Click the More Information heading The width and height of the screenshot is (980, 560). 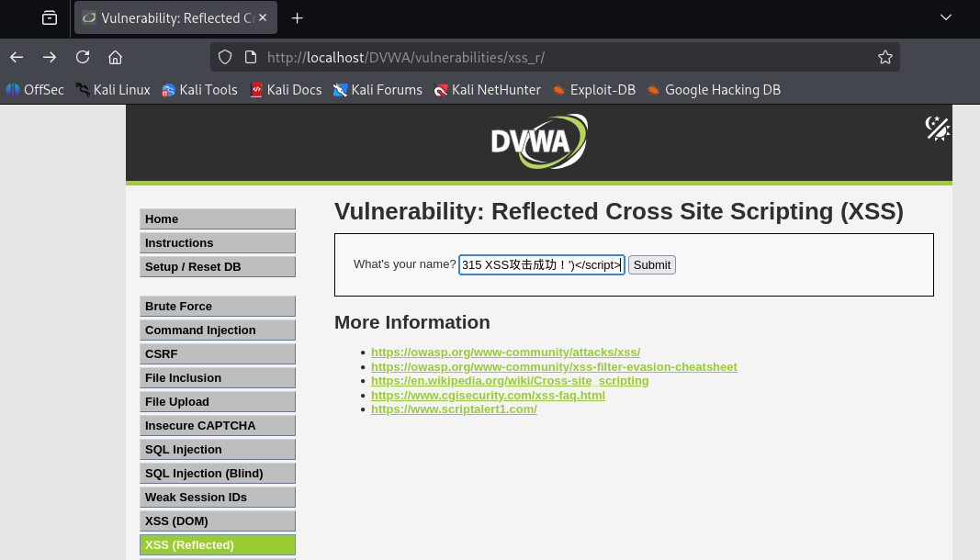(411, 322)
